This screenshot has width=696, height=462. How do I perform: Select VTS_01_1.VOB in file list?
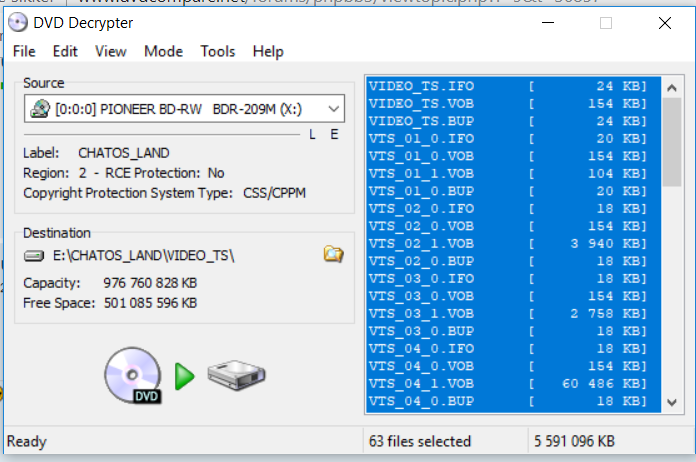pos(514,174)
